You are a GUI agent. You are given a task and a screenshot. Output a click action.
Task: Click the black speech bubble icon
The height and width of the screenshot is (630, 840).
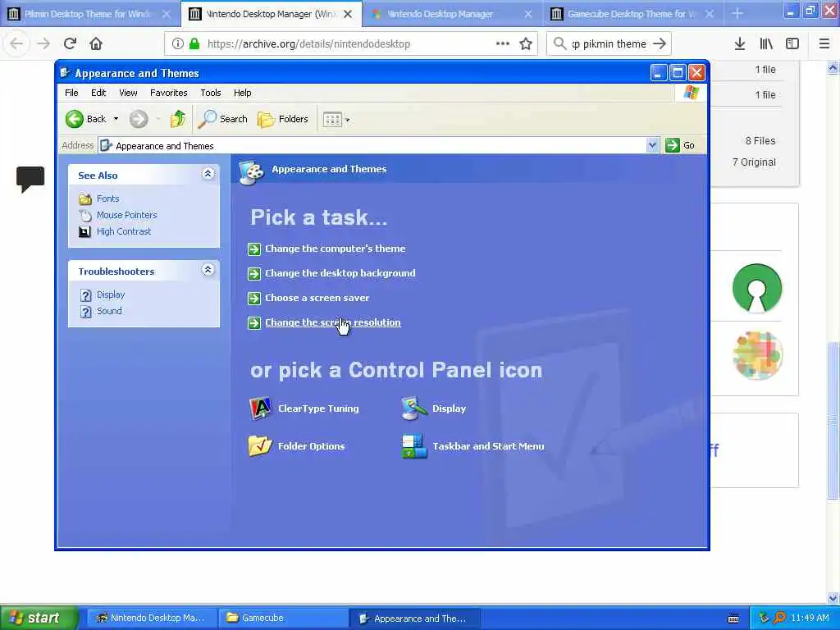click(x=30, y=179)
